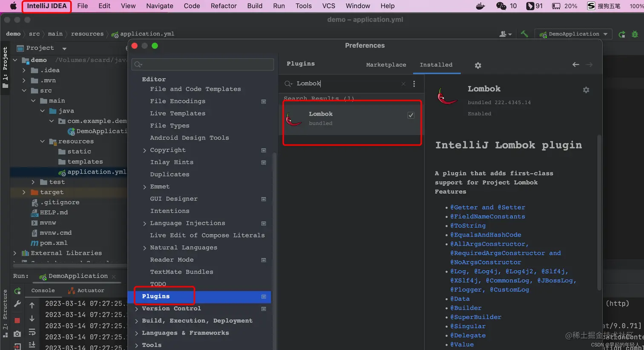Stop the running DemoApplication process

click(17, 320)
